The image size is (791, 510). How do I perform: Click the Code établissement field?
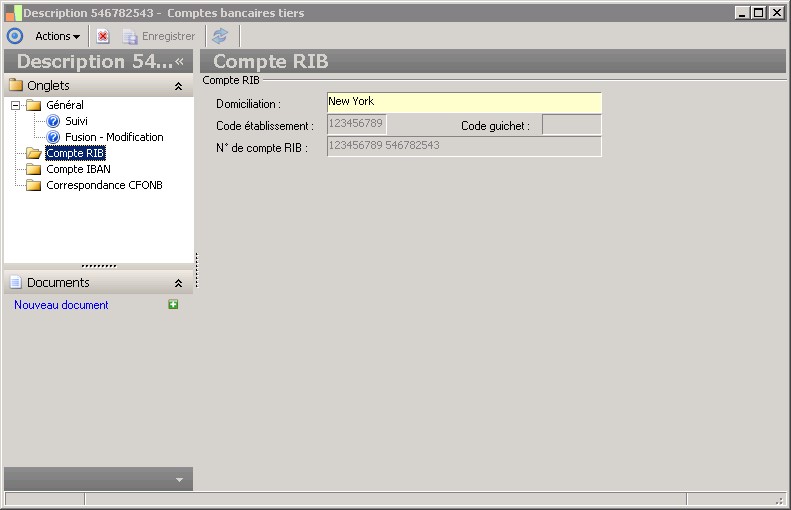point(357,125)
